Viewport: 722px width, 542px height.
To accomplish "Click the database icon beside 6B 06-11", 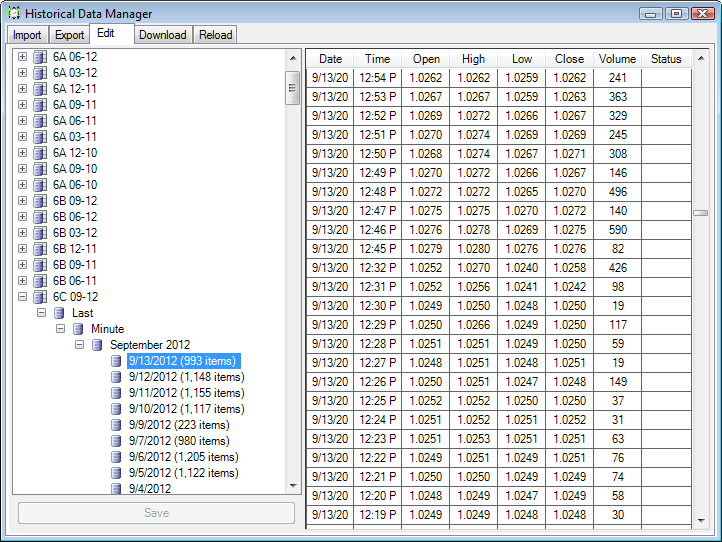I will (40, 281).
